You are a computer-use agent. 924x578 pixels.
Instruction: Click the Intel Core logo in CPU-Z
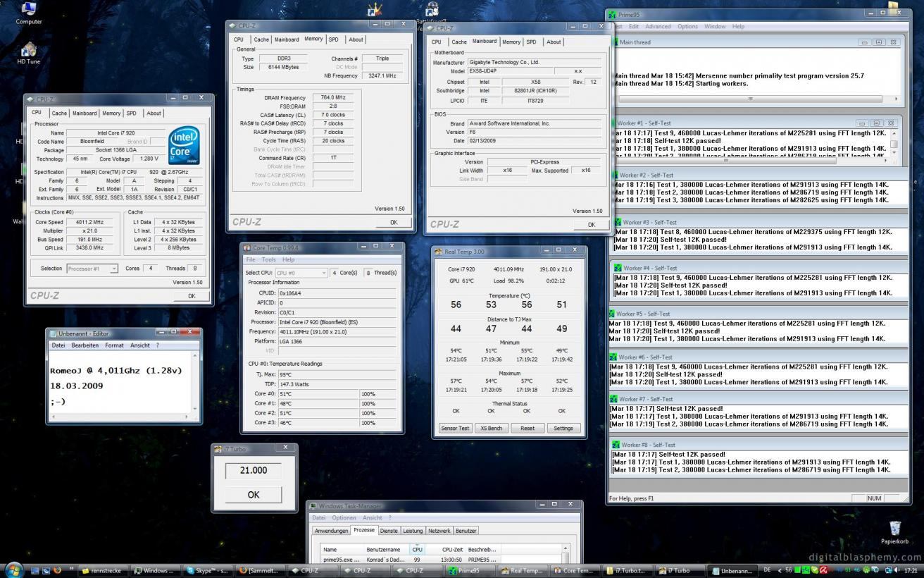185,145
